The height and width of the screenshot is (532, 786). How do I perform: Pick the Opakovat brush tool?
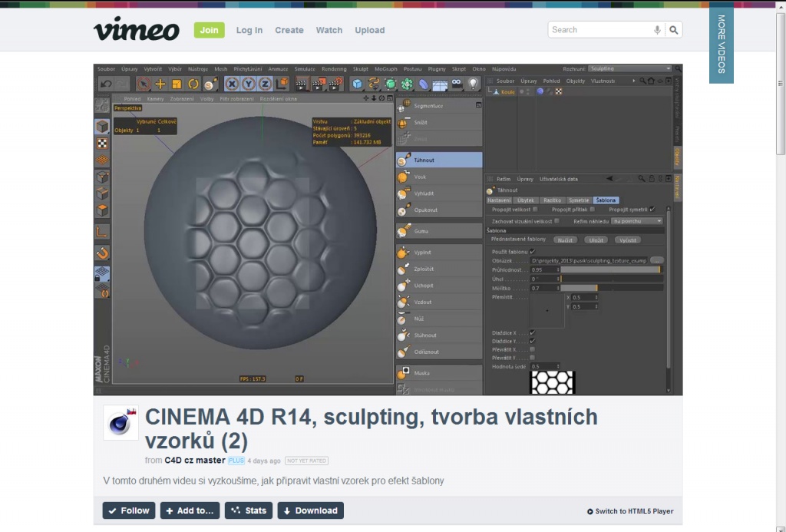tap(439, 210)
